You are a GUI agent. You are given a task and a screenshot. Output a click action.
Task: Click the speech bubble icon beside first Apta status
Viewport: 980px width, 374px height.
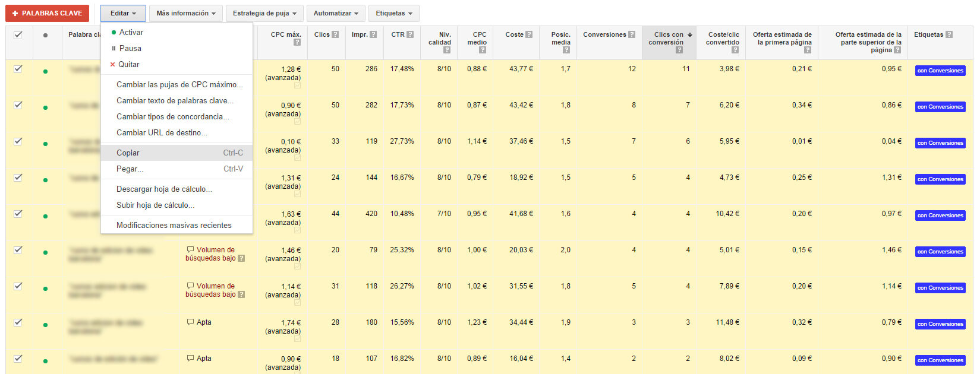coord(190,322)
